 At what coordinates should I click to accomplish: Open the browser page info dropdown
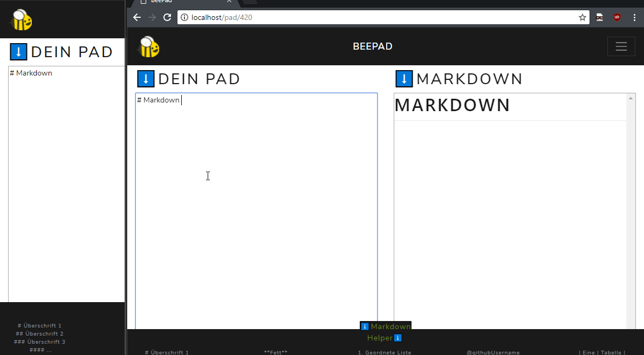(x=184, y=17)
